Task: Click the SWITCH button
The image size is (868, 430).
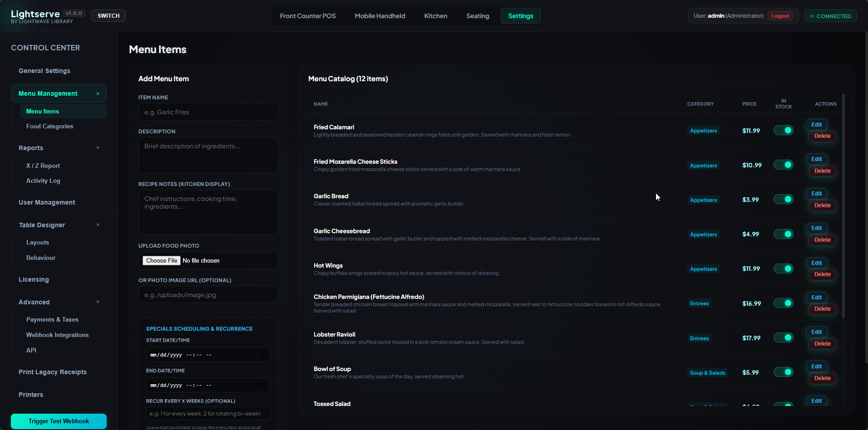Action: [x=108, y=16]
